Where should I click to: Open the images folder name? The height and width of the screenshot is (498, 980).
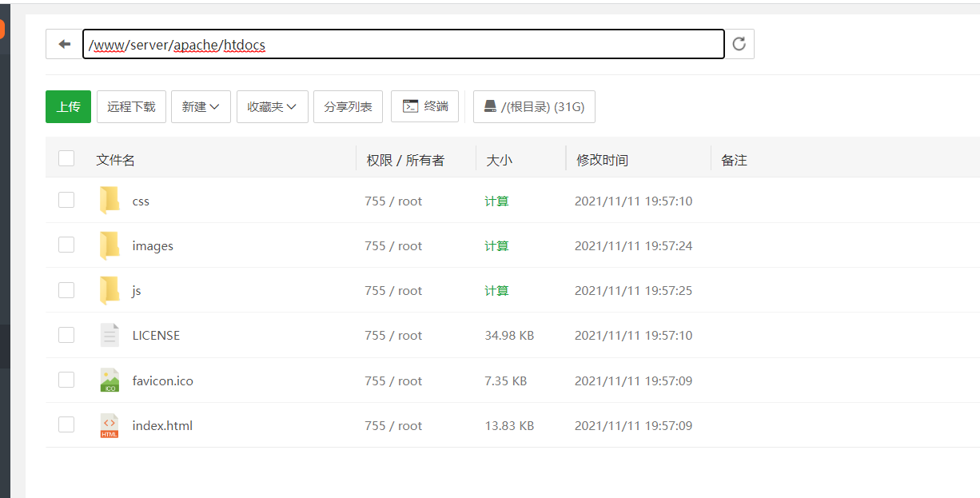[x=153, y=246]
